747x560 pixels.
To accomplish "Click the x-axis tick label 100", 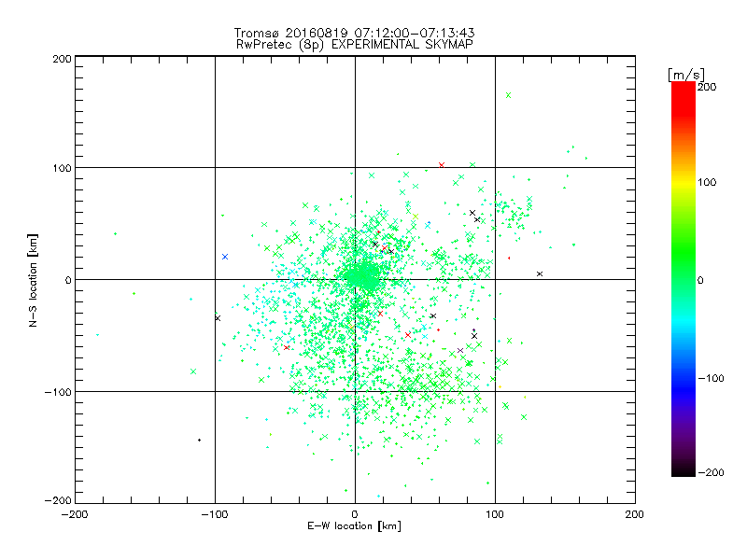I will click(495, 514).
